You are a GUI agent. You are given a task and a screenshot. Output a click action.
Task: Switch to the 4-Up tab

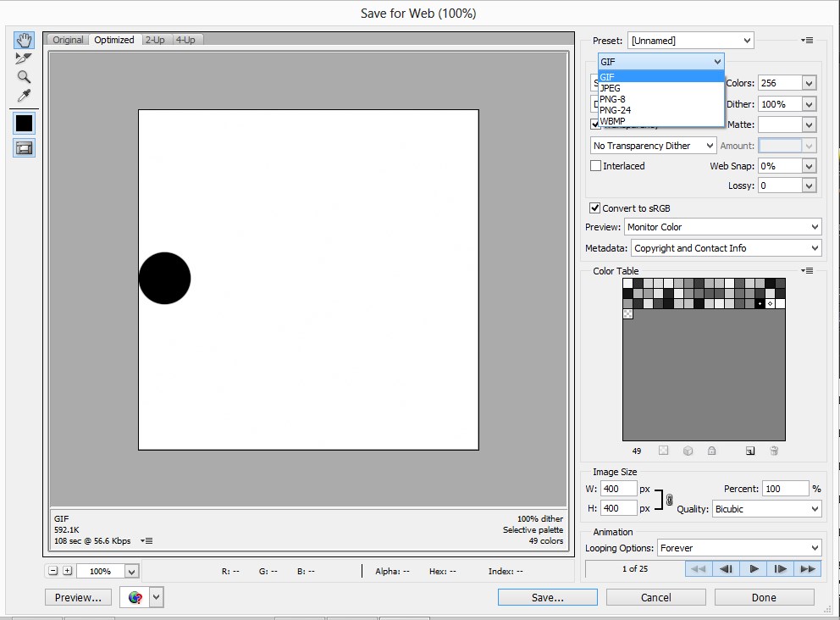(x=186, y=40)
